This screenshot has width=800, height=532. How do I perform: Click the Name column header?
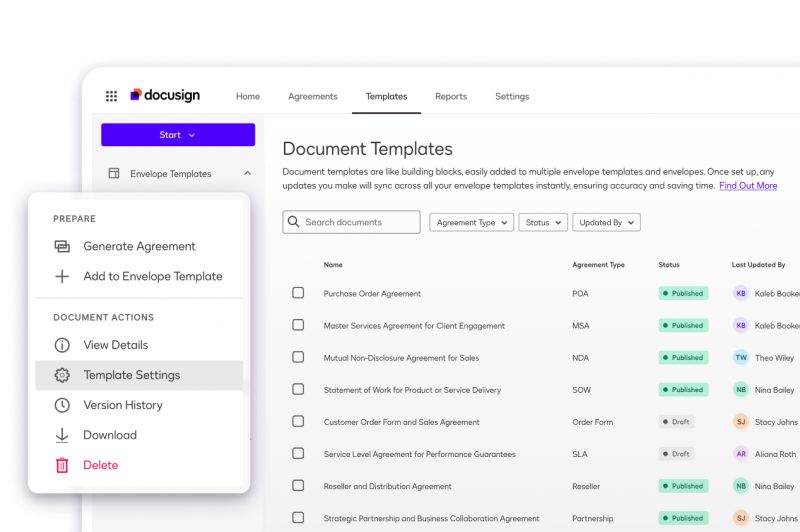pyautogui.click(x=333, y=265)
